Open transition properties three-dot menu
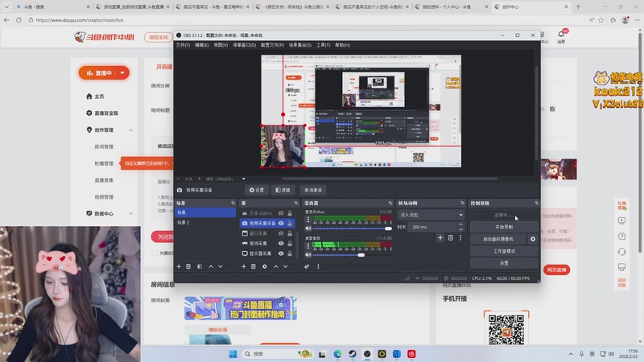The height and width of the screenshot is (362, 644). pyautogui.click(x=460, y=237)
